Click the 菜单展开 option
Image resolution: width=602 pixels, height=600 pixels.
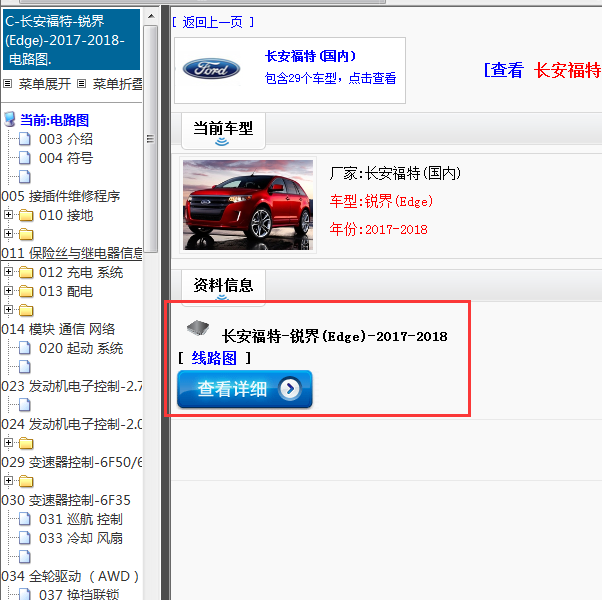[x=45, y=84]
